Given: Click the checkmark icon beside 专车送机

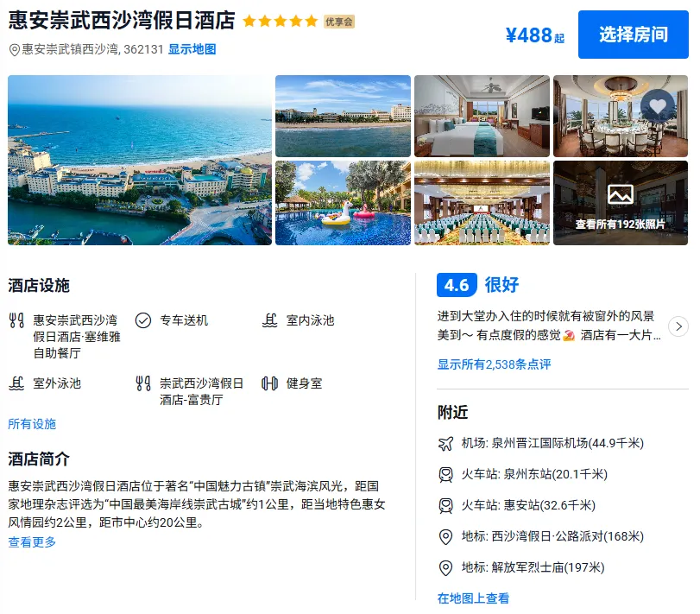Looking at the screenshot, I should coord(143,320).
